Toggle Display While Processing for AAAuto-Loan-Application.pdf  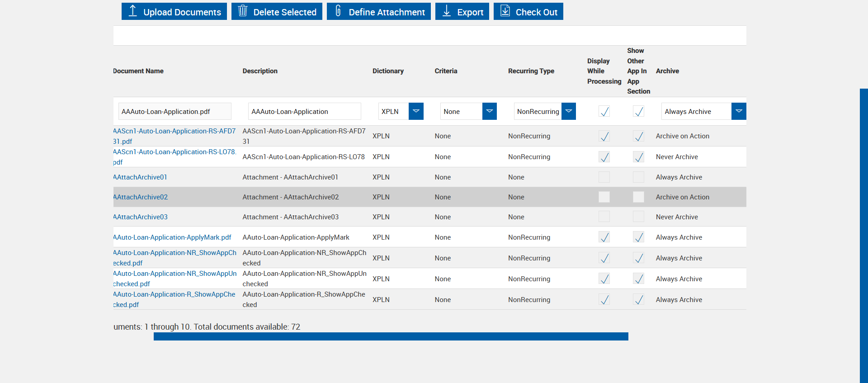tap(604, 111)
